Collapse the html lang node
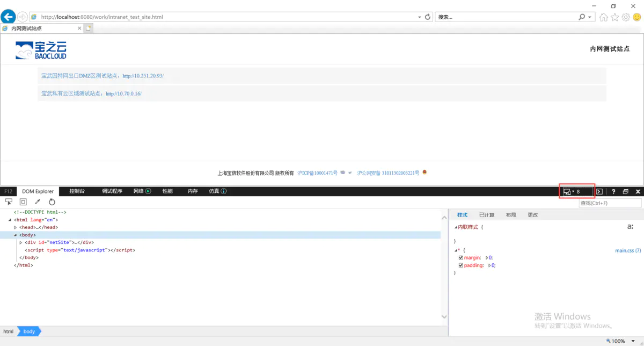Viewport: 644px width, 346px height. point(10,220)
